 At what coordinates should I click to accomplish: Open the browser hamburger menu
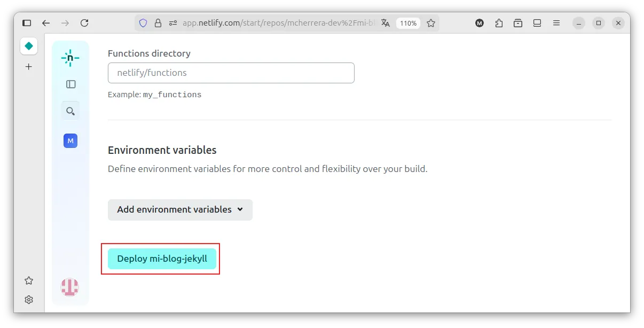coord(556,23)
